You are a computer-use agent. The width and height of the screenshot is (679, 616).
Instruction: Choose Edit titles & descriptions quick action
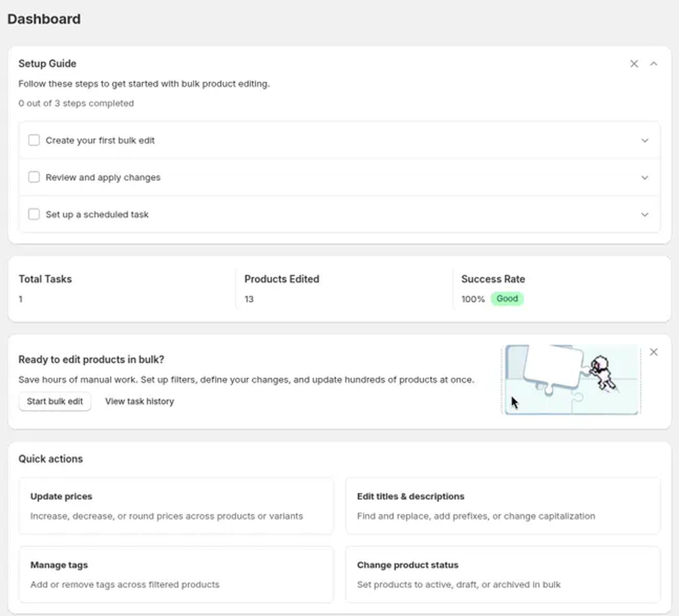tap(503, 506)
